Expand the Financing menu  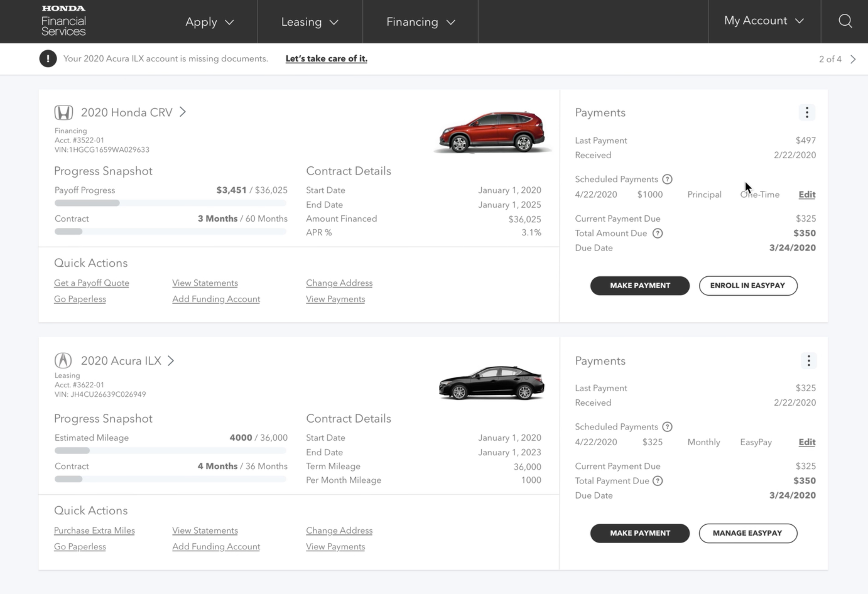pos(420,22)
